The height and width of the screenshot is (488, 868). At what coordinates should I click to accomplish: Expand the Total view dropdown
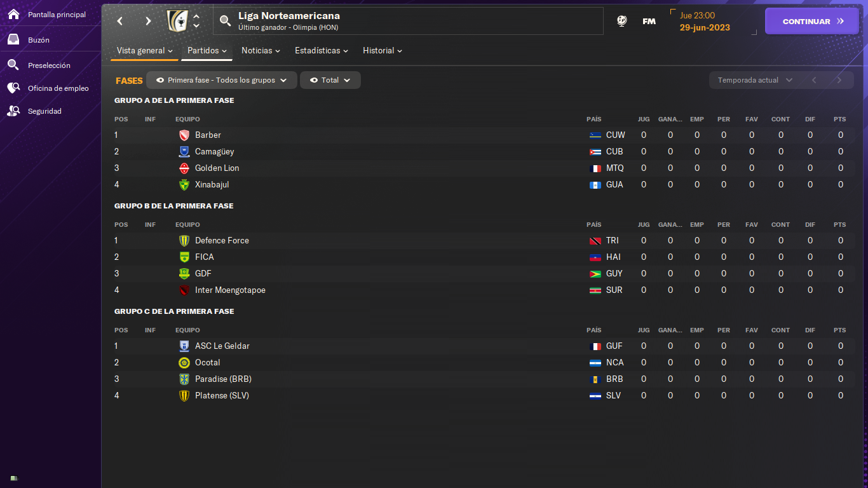coord(330,80)
